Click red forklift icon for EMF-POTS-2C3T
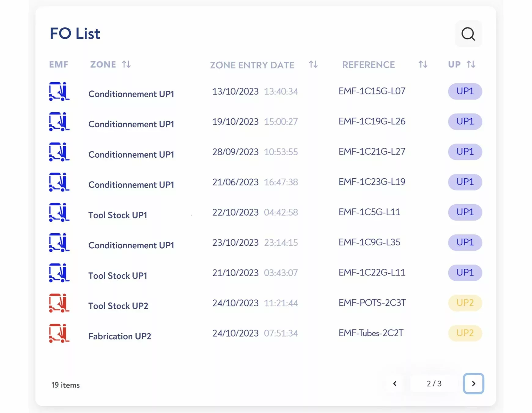This screenshot has height=413, width=532. pos(59,303)
